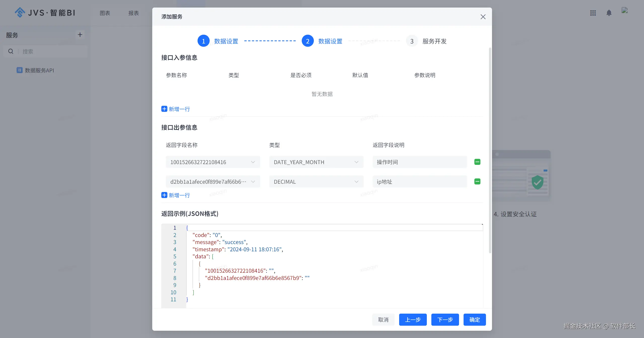Click the user avatar image in top right
Screen dimensions: 644x338
(625, 10)
